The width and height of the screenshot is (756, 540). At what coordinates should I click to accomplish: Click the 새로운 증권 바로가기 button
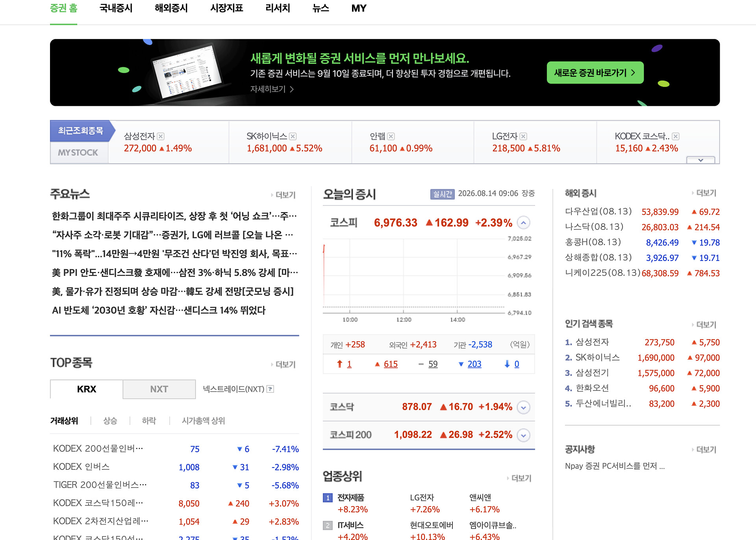click(595, 73)
